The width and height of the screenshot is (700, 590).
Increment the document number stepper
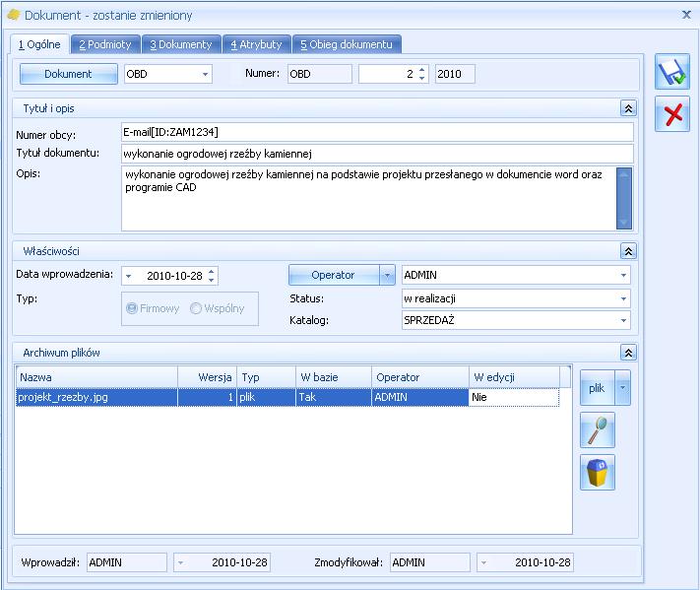(422, 70)
